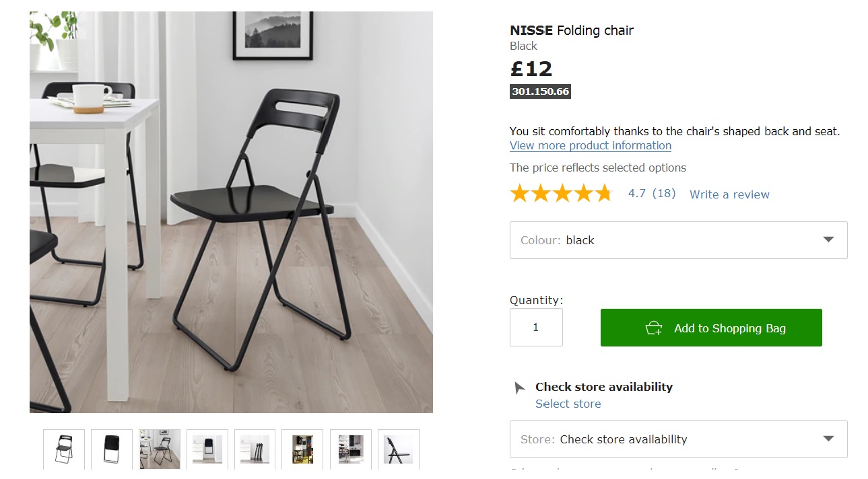Select first thumbnail of unfolded chair on white
The height and width of the screenshot is (479, 868).
click(64, 449)
